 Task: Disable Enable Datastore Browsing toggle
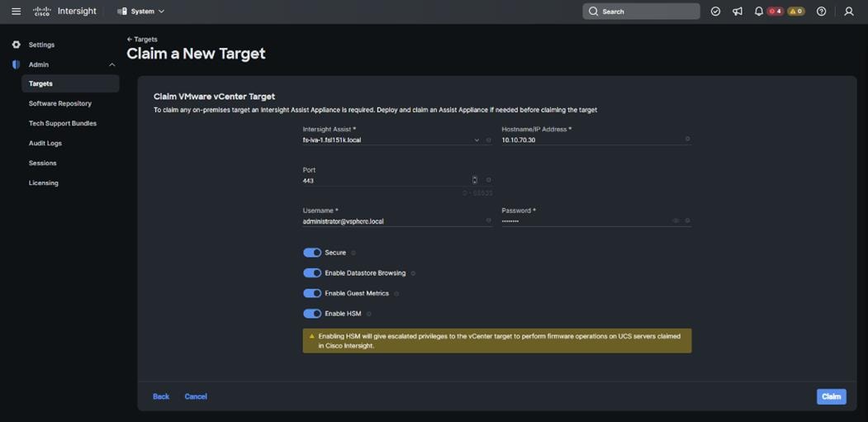pyautogui.click(x=312, y=273)
